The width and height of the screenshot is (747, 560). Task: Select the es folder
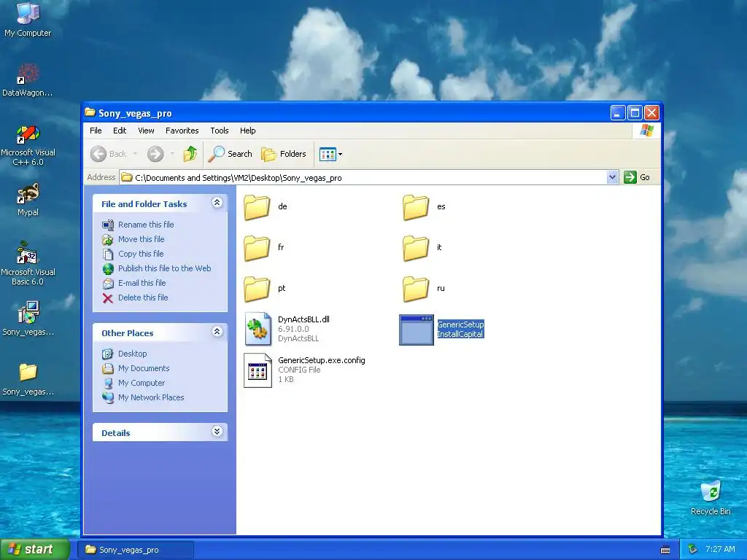416,208
